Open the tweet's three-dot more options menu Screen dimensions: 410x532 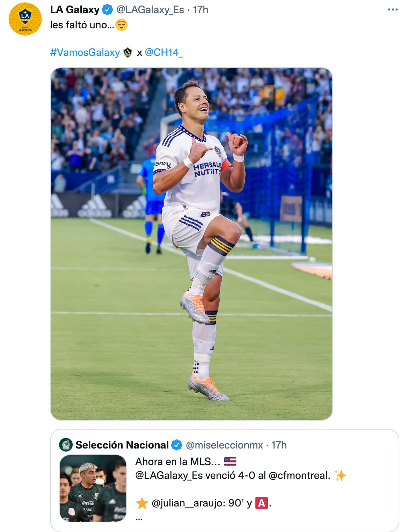pyautogui.click(x=393, y=10)
